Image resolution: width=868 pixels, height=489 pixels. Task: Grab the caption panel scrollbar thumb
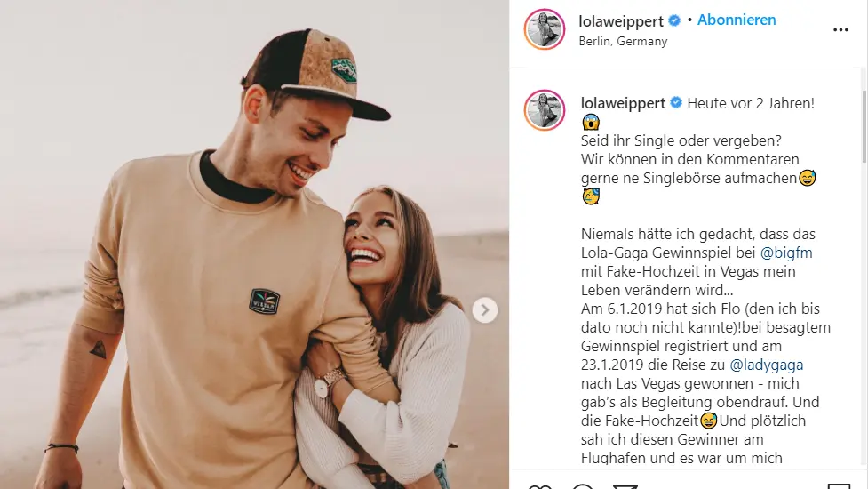coord(864,125)
